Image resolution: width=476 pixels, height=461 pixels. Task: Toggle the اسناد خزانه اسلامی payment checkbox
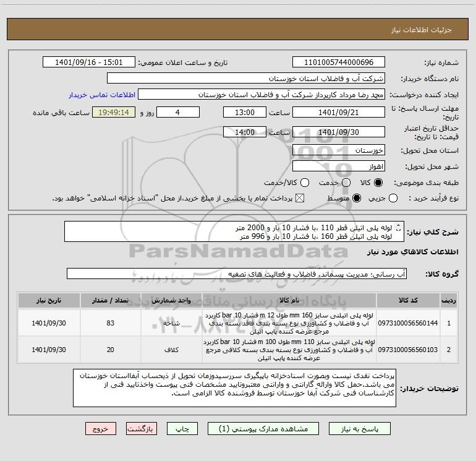[x=300, y=198]
